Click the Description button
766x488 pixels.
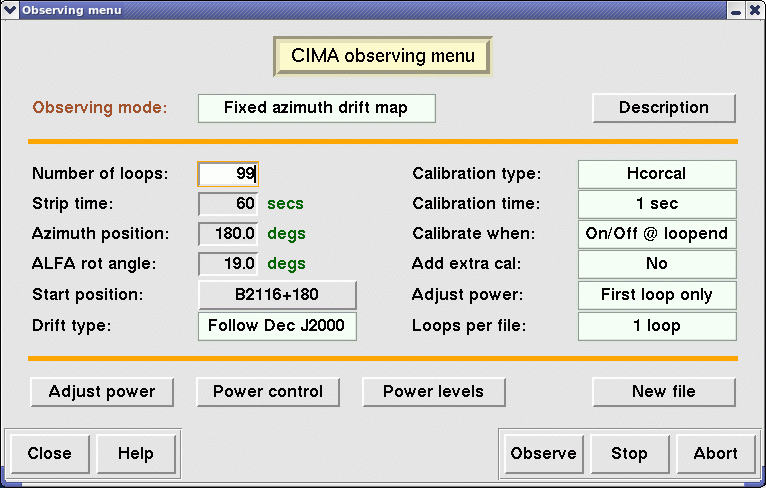(663, 108)
